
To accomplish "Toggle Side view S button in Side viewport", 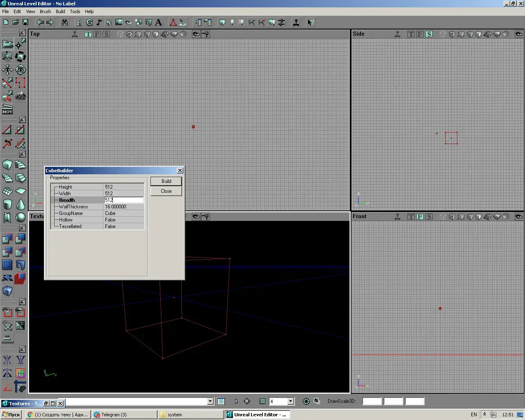I will [429, 34].
